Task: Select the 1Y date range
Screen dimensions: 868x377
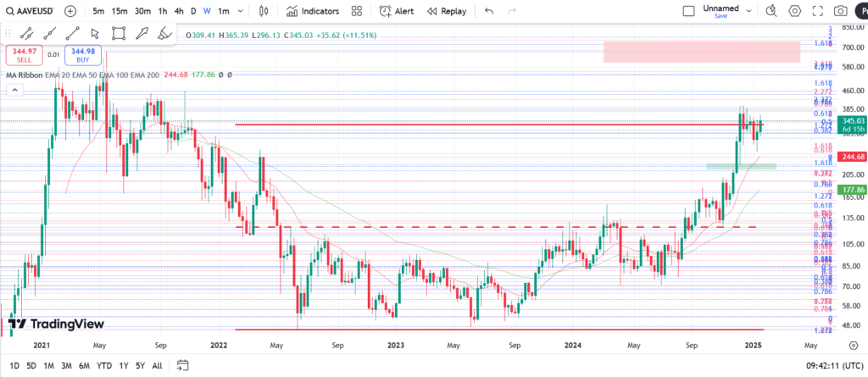Action: [x=124, y=365]
